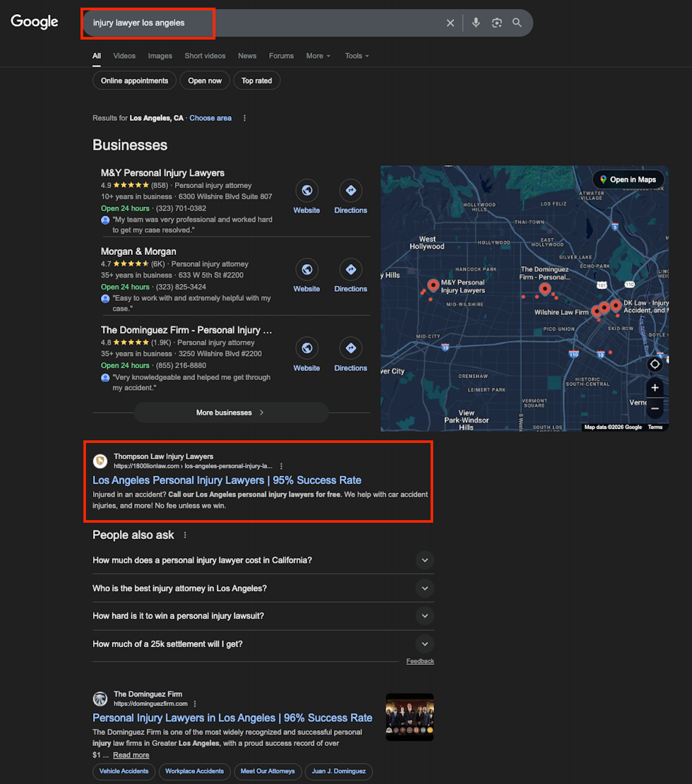This screenshot has width=692, height=784.
Task: Switch to the Forums tab
Action: click(x=281, y=56)
